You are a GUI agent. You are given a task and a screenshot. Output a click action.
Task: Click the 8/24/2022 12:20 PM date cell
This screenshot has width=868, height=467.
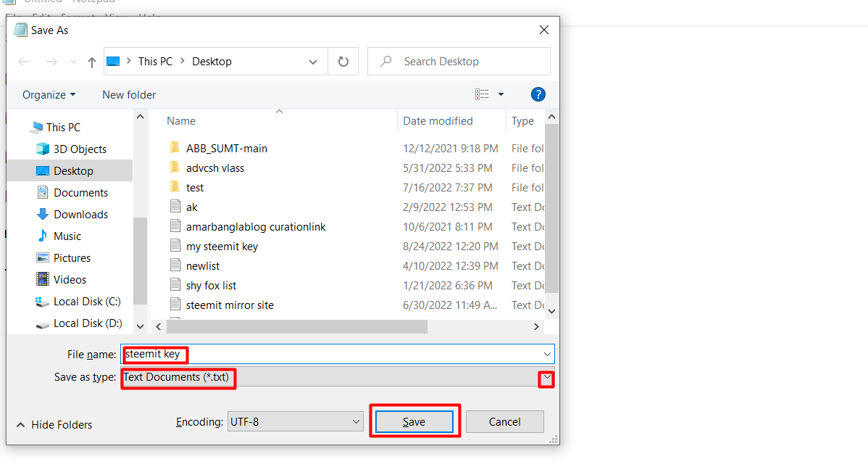(x=450, y=247)
